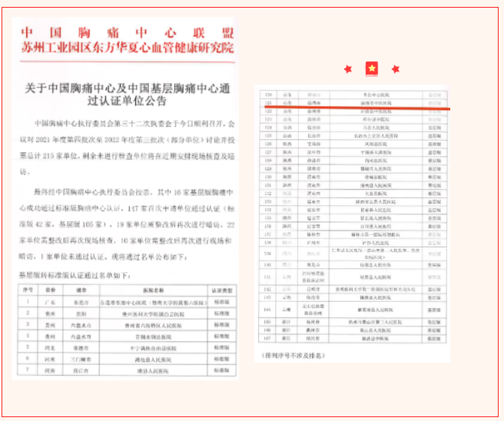504x421 pixels.
Task: Click the hospital name in row 7
Action: [x=154, y=371]
